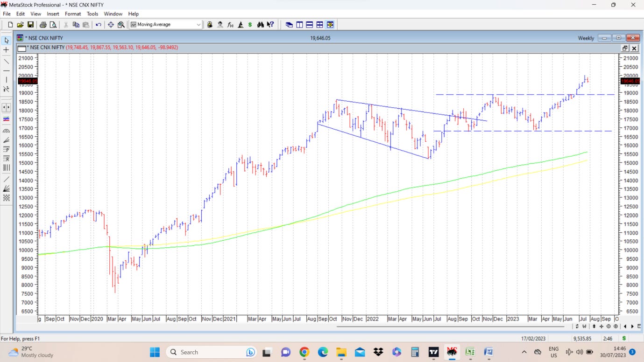Click the taskbar Search box
The width and height of the screenshot is (644, 362).
(x=212, y=352)
